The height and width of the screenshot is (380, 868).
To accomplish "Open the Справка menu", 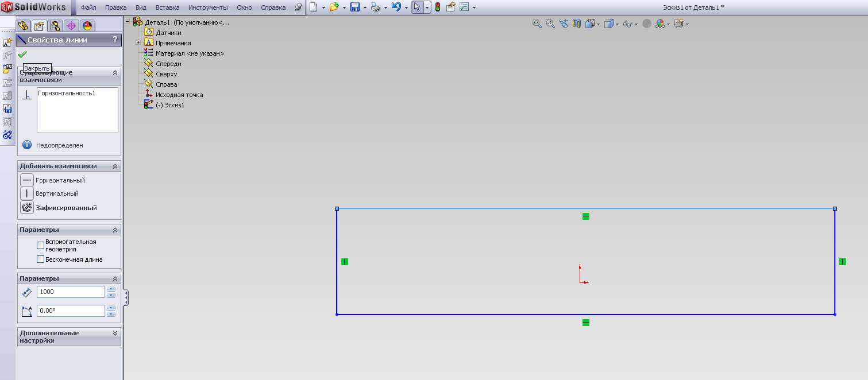I will [273, 7].
